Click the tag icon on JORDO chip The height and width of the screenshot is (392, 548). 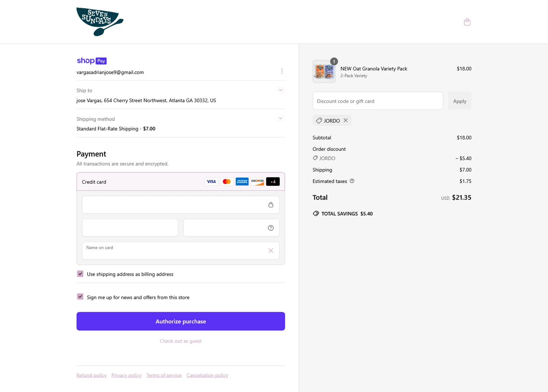319,121
